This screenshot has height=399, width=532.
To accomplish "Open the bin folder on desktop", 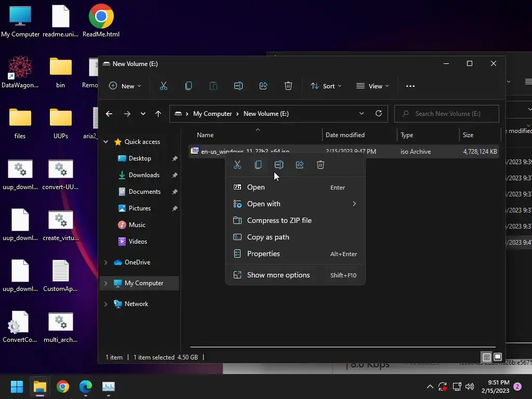I will click(61, 72).
